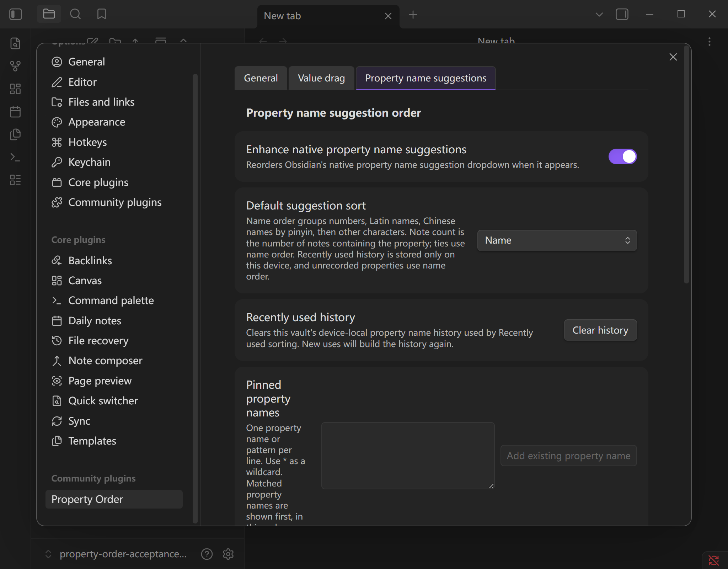
Task: Create new canvas ribbon icon
Action: (15, 89)
